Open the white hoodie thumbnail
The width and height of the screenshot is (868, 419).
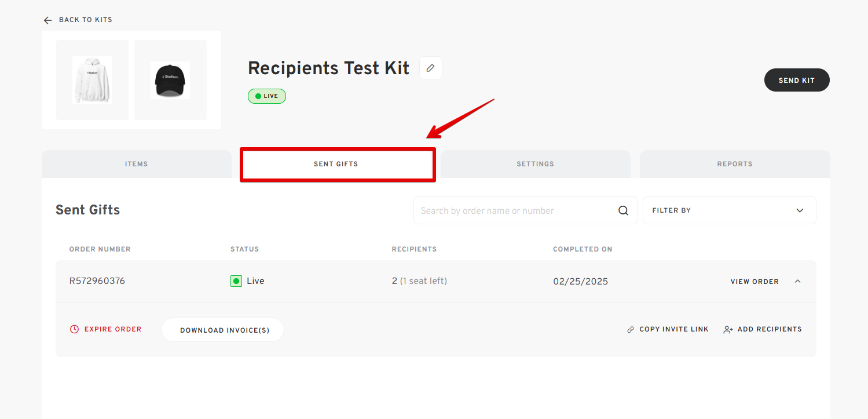coord(92,80)
